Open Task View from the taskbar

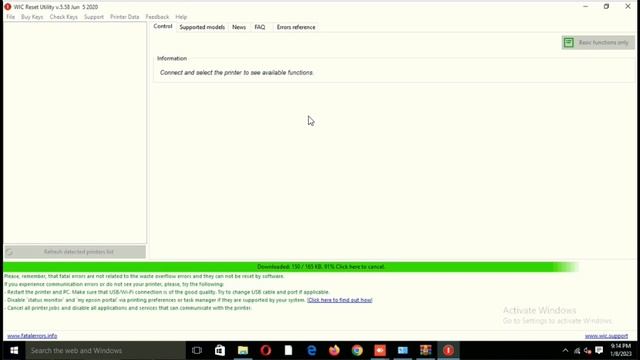coord(197,351)
